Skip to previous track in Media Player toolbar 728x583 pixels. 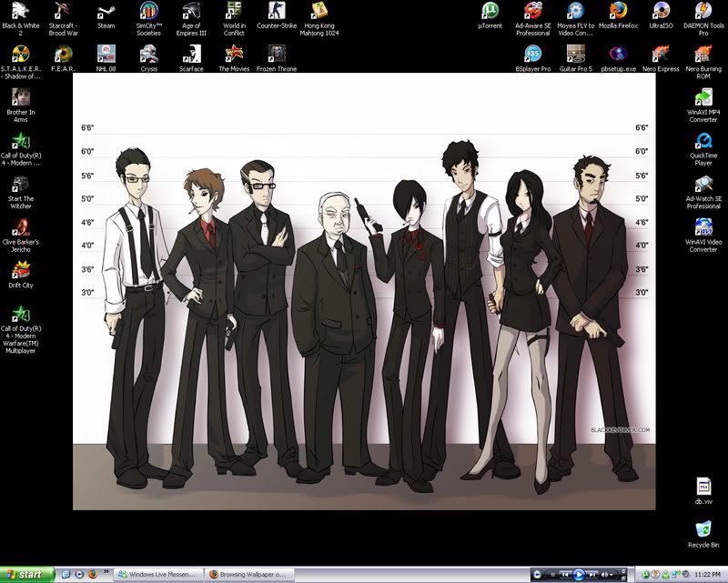[x=565, y=575]
